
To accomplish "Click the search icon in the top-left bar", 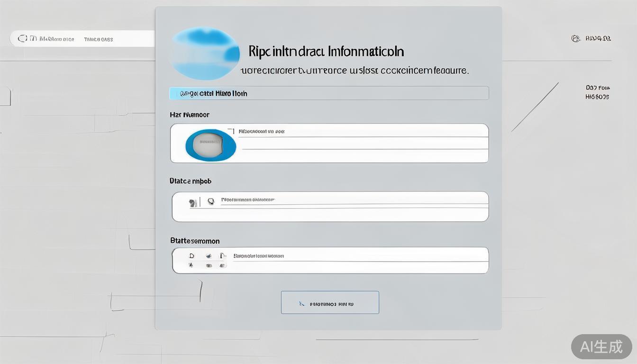I will (x=22, y=39).
